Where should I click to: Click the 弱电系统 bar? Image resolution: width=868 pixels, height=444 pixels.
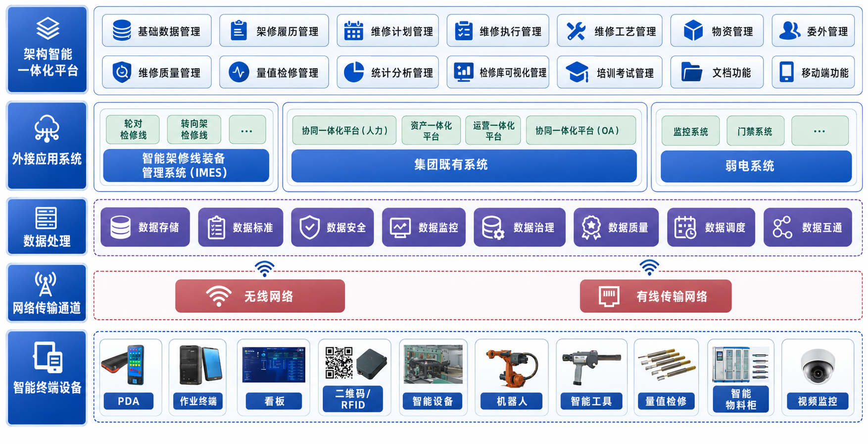pos(756,166)
